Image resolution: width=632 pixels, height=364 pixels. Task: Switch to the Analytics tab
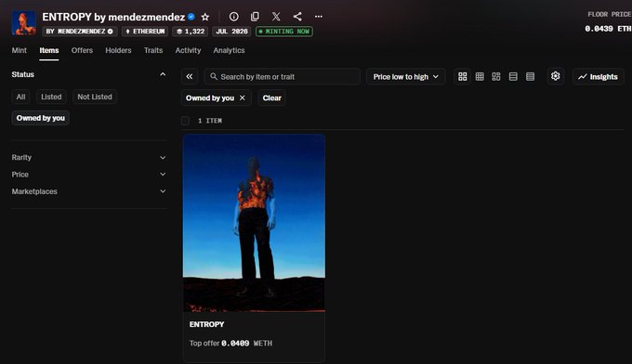[229, 50]
